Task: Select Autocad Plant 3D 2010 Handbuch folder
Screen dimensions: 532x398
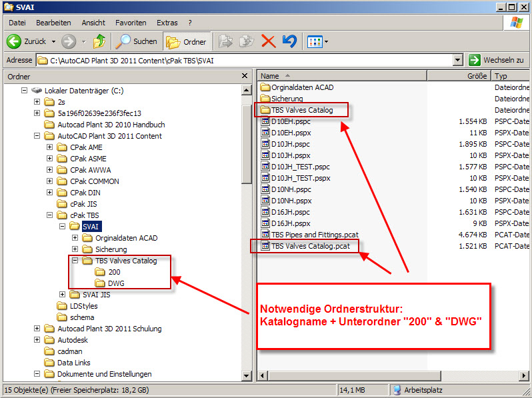Action: 105,125
